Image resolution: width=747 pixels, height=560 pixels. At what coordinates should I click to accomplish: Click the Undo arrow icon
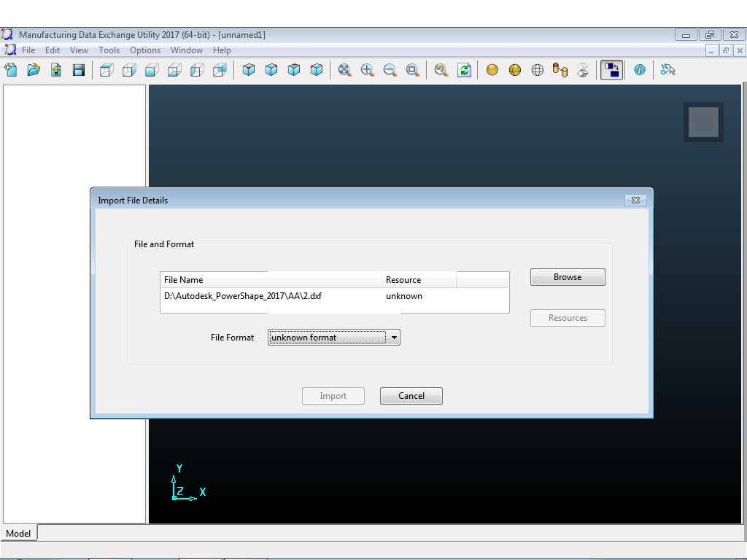coord(440,70)
